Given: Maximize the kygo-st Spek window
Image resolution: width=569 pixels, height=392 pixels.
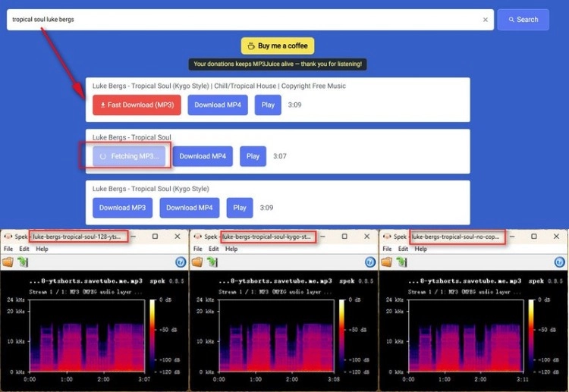Looking at the screenshot, I should point(344,237).
